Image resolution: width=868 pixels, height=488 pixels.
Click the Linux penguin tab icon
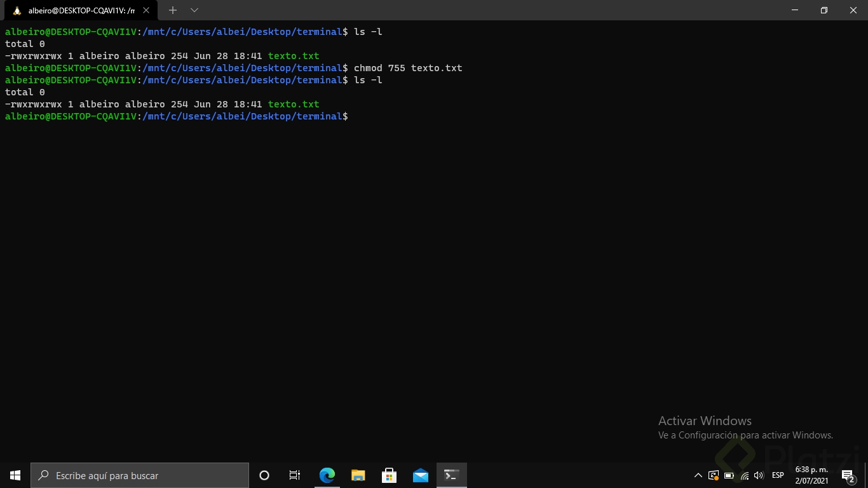pyautogui.click(x=17, y=11)
